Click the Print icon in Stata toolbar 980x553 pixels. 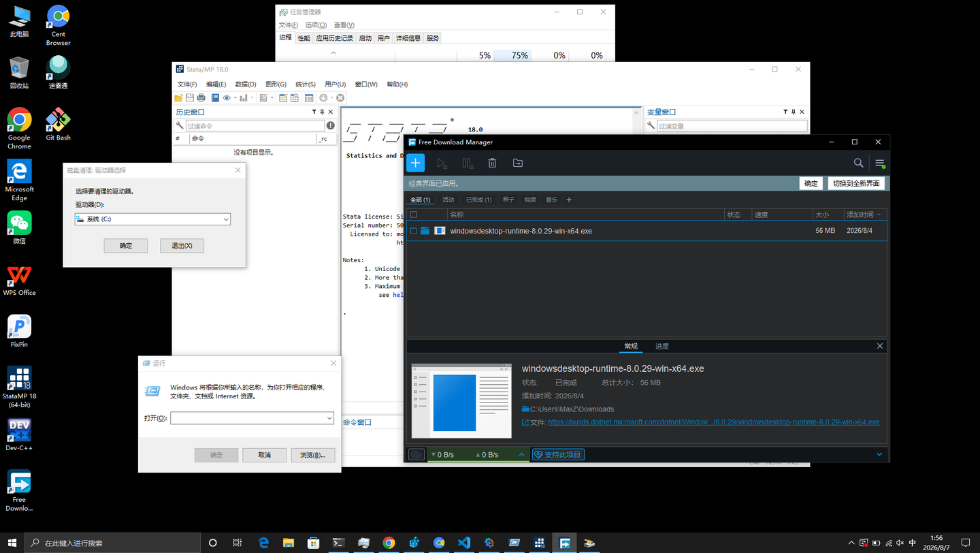[x=201, y=98]
